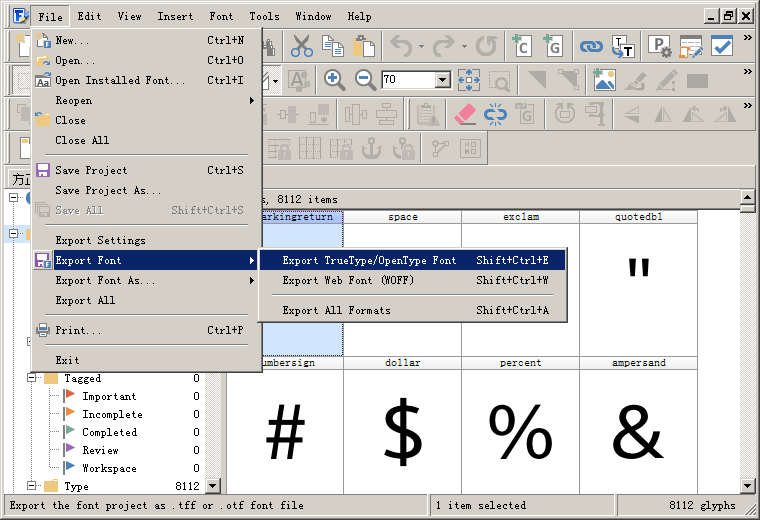Open the Redo history dropdown arrow
Screen dimensions: 760x520
(x=464, y=47)
